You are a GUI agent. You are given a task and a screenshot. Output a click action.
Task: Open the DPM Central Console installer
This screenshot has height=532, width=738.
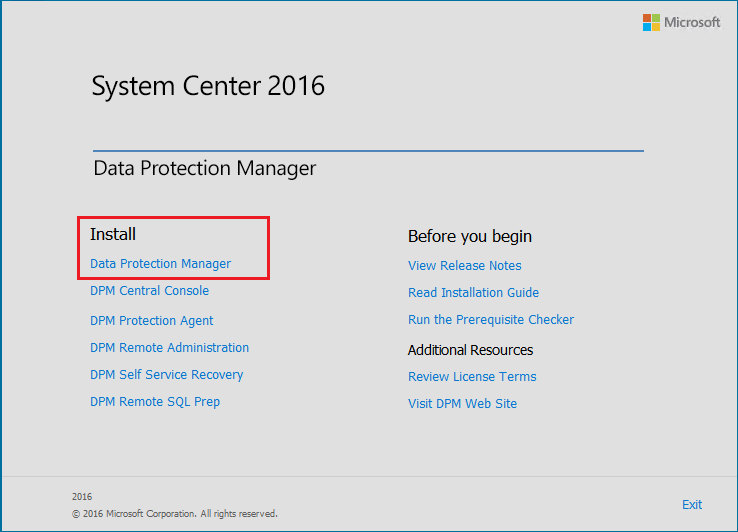click(x=149, y=290)
